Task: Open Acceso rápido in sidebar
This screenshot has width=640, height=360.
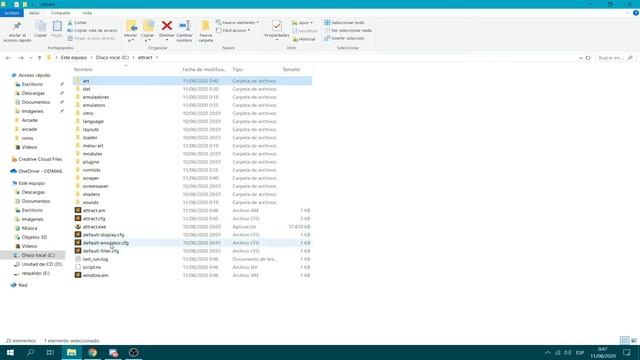Action: tap(34, 75)
